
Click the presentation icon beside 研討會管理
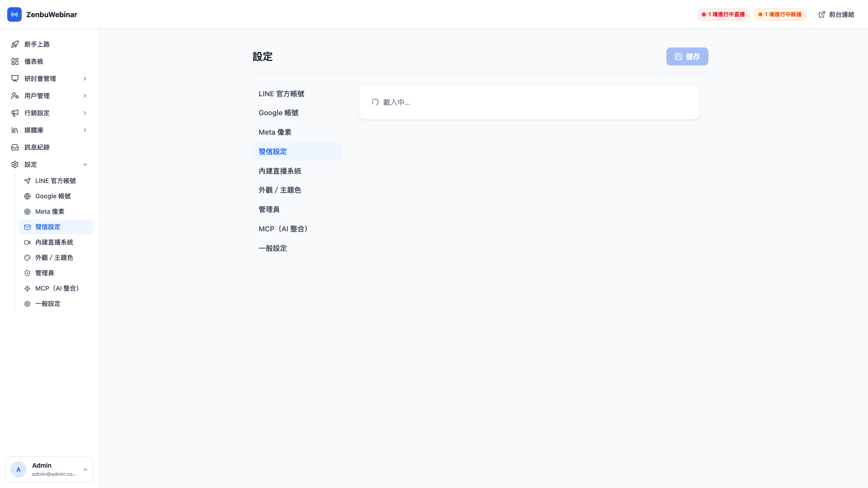15,79
